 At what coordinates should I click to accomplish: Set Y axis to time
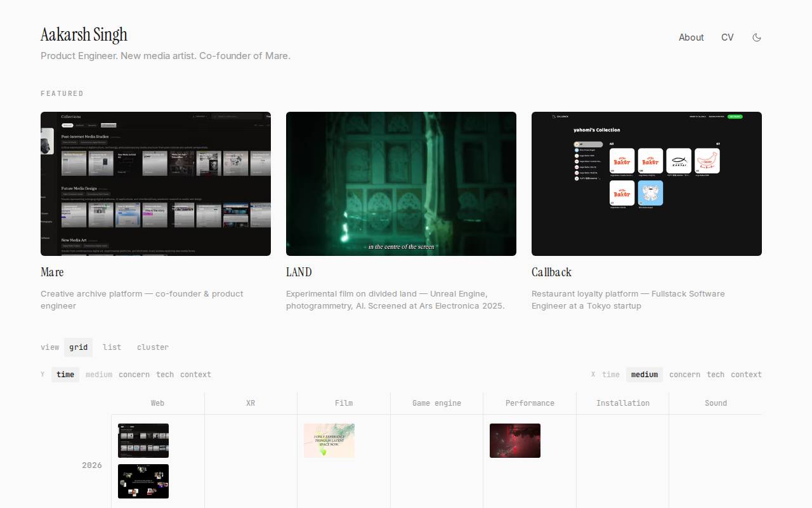point(65,375)
